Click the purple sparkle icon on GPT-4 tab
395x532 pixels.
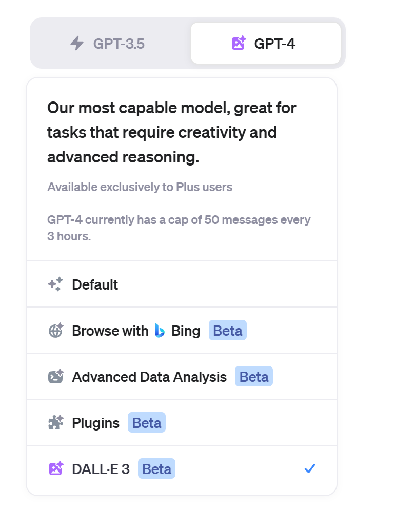[239, 44]
